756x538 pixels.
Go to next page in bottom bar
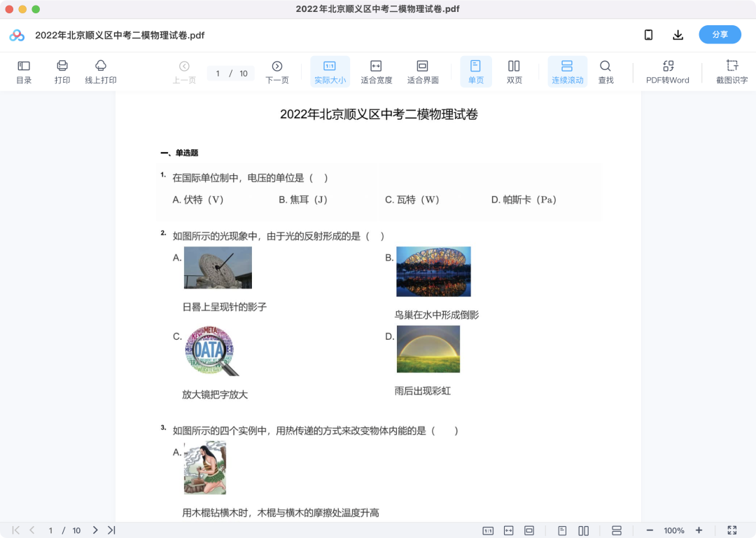95,530
